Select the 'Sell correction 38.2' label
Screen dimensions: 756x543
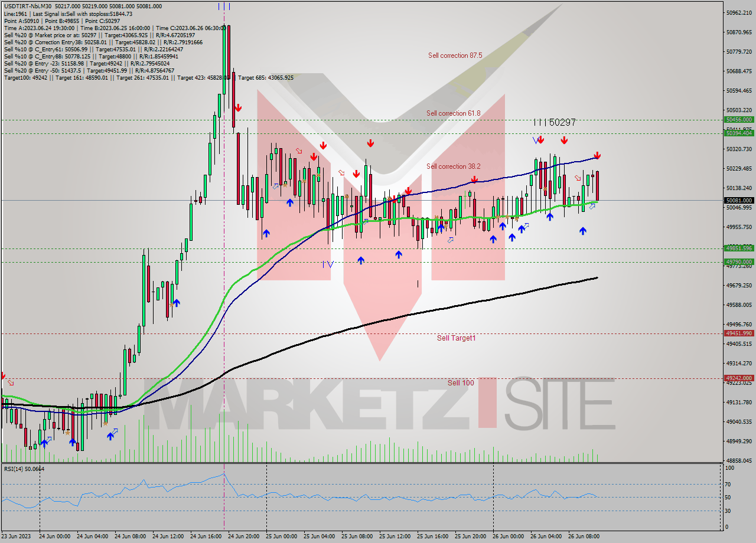pyautogui.click(x=454, y=166)
